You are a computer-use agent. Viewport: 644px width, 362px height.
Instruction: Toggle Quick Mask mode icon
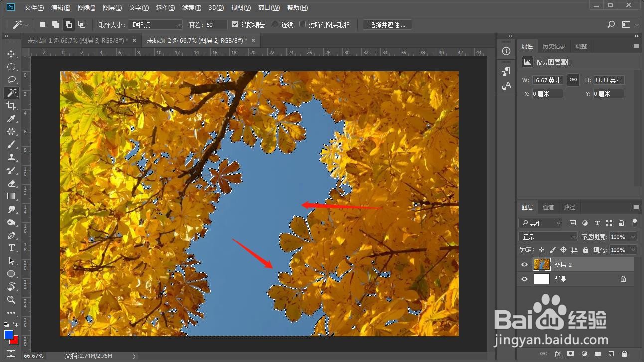11,354
